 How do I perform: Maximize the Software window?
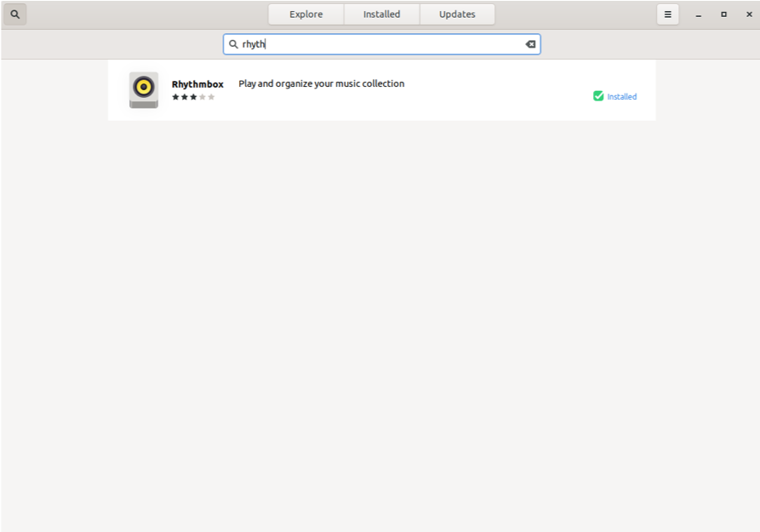[x=723, y=14]
